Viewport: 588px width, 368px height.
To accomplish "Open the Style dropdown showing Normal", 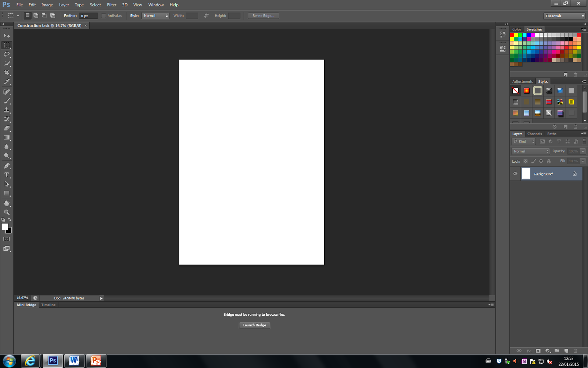I will click(x=155, y=16).
